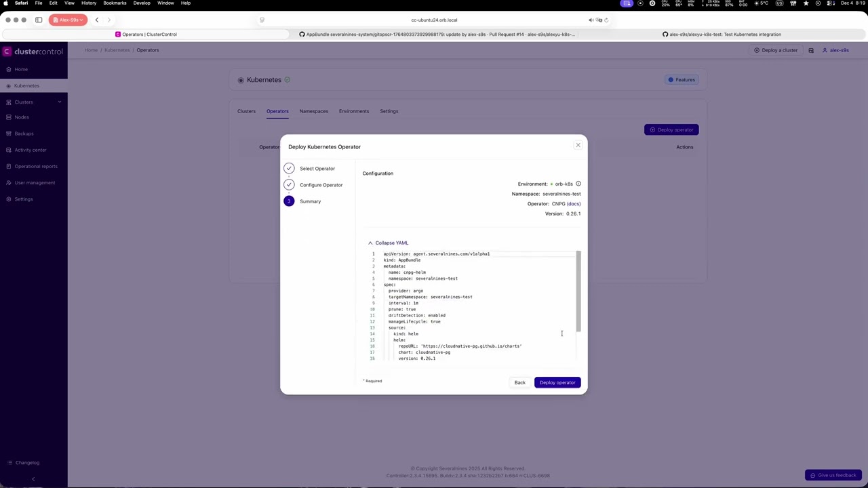The image size is (868, 488).
Task: Open User management in the sidebar
Action: pos(35,182)
